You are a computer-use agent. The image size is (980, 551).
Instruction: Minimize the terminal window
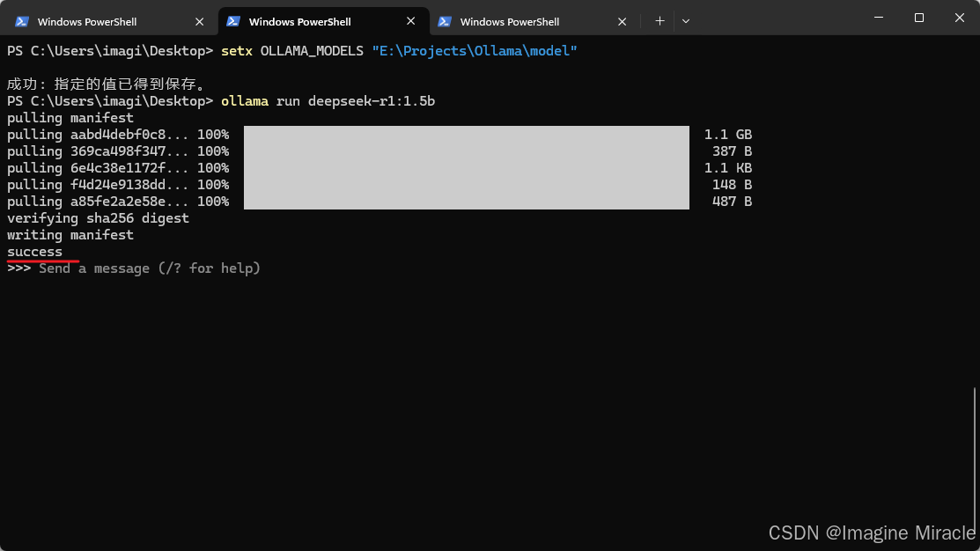879,18
